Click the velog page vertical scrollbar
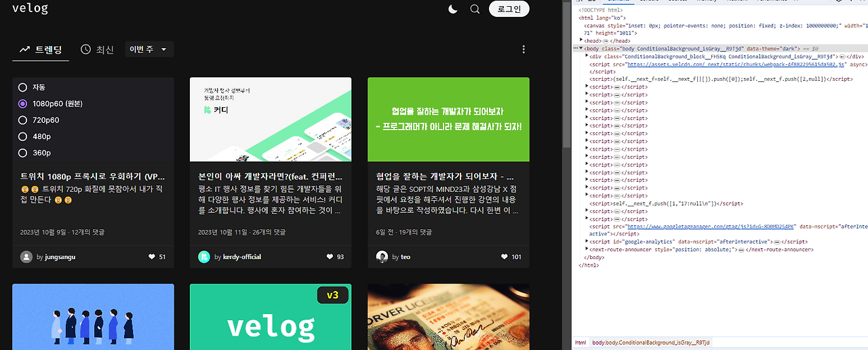This screenshot has width=868, height=350. point(566,75)
